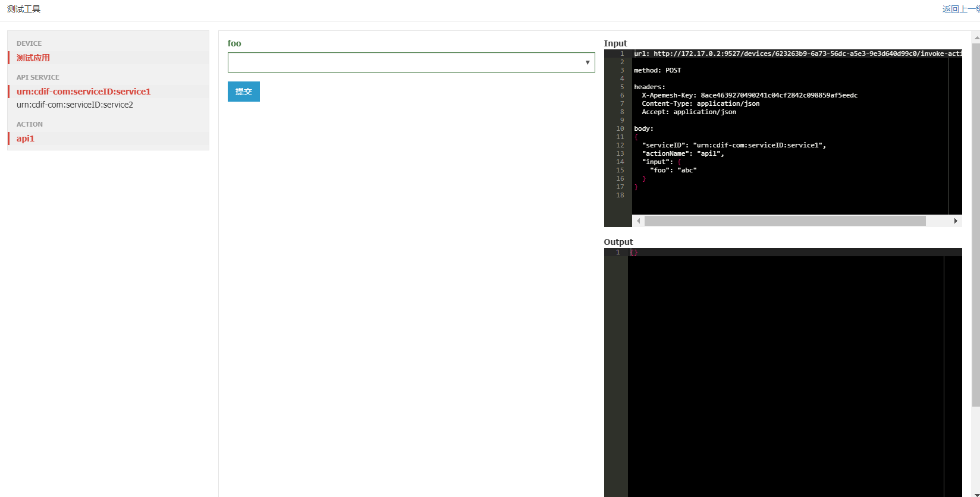
Task: Click the 返回上一级 link at top right
Action: (x=961, y=9)
